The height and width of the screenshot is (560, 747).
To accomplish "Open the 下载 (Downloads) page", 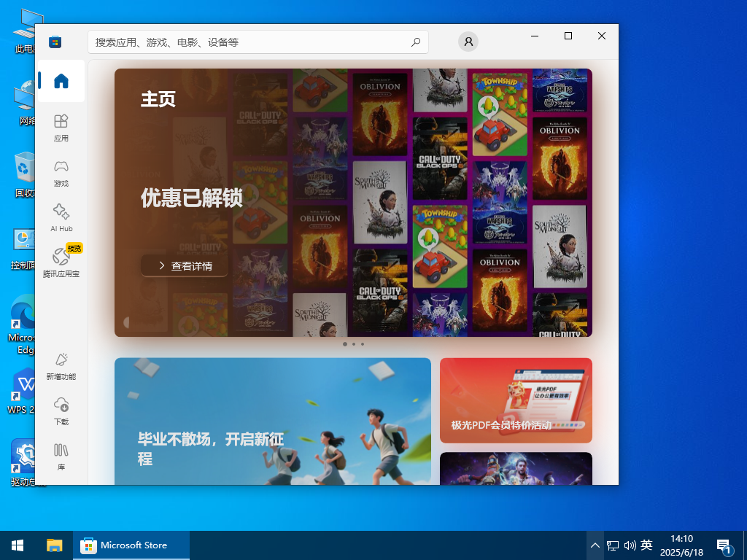I will [61, 411].
